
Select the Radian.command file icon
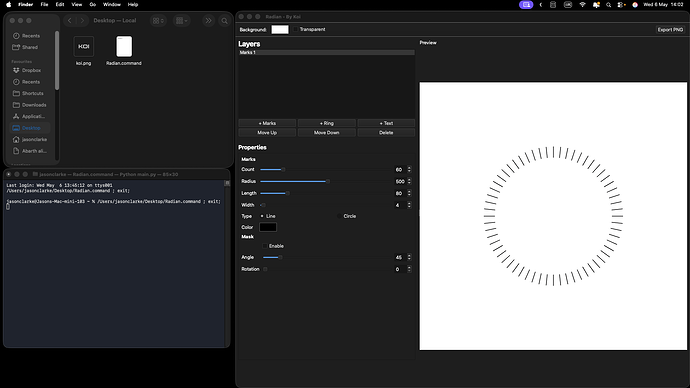coord(124,47)
